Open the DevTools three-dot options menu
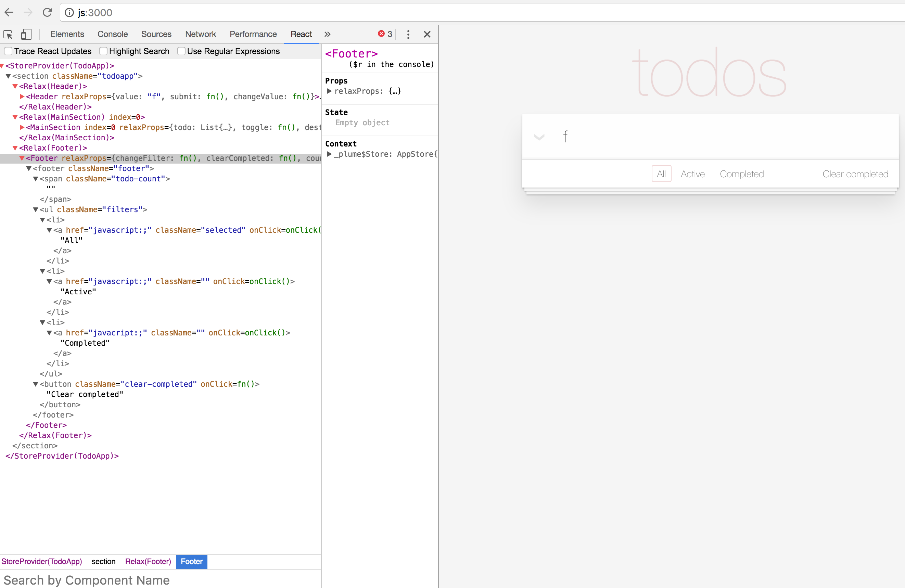The image size is (905, 588). coord(408,35)
